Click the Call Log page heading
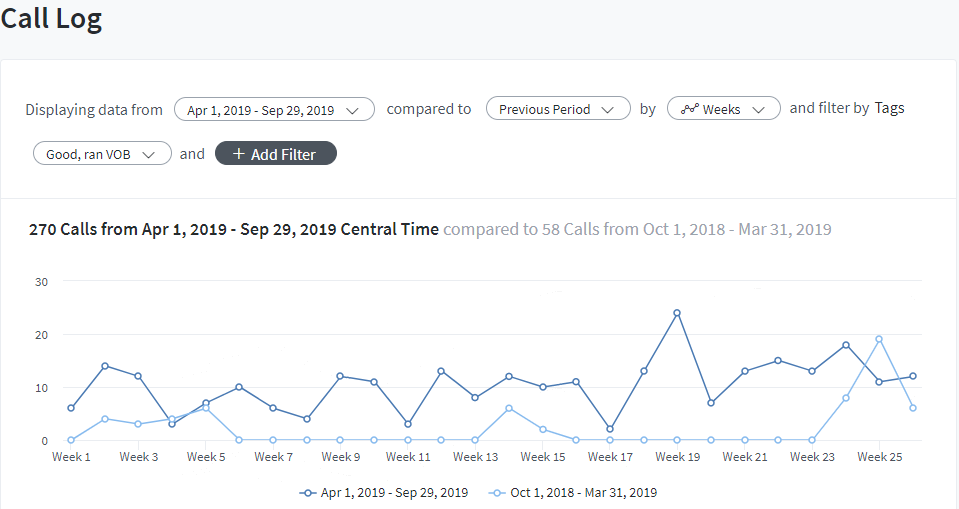This screenshot has height=509, width=959. point(51,18)
